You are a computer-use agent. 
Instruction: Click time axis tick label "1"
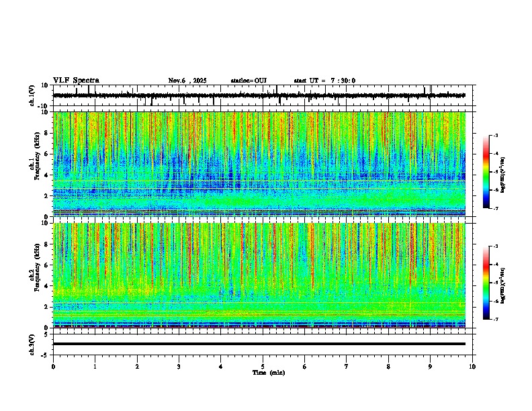click(x=95, y=367)
